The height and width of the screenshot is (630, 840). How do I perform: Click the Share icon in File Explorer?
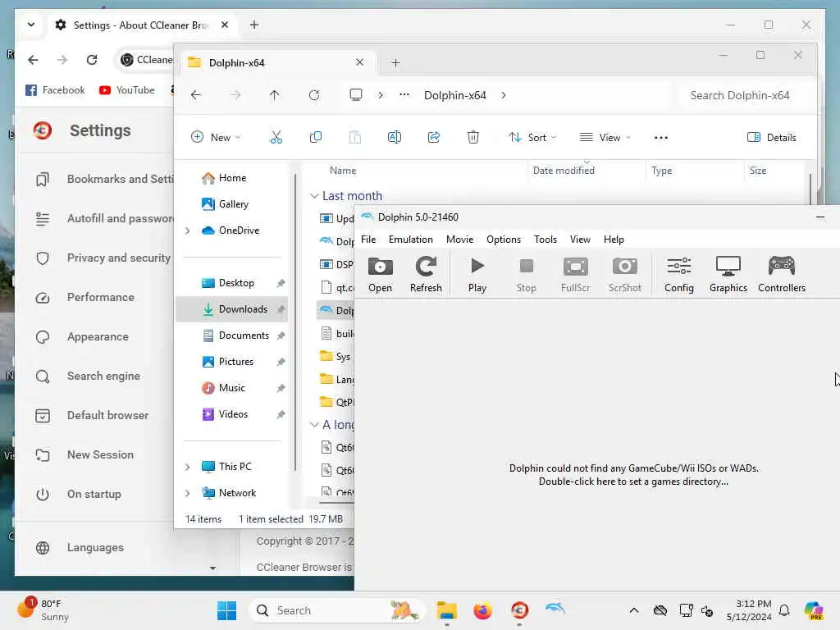[433, 138]
